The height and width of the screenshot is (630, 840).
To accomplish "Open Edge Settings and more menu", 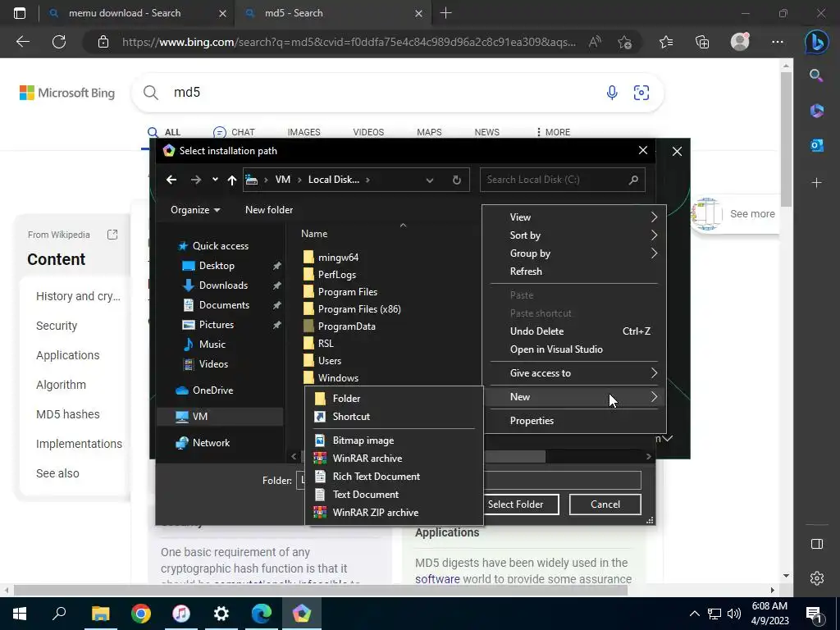I will tap(778, 42).
